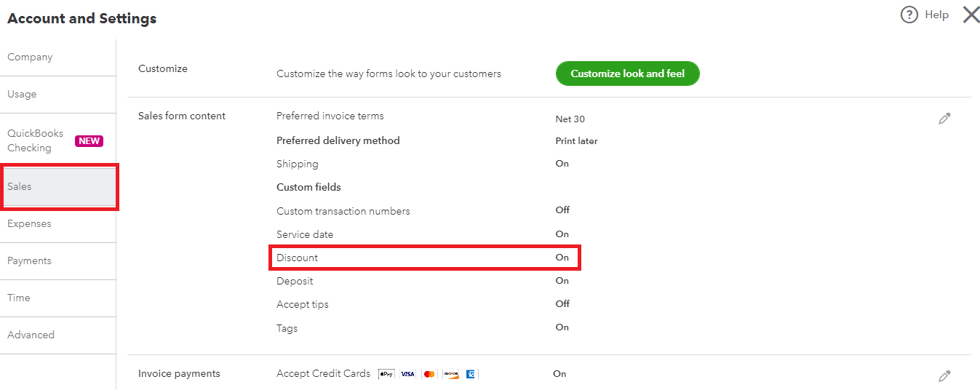Click the pencil icon for Invoice payments
Screen dimensions: 980x390
(x=944, y=376)
